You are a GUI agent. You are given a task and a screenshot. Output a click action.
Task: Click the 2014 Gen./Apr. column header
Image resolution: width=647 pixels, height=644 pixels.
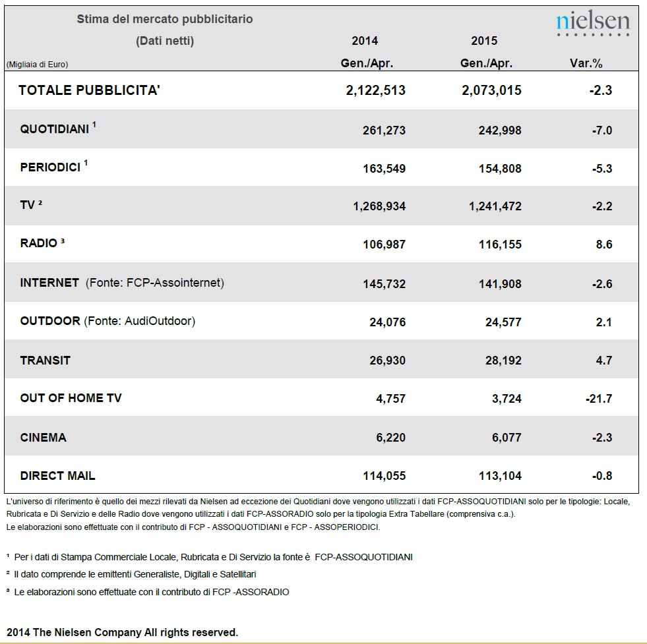click(367, 52)
